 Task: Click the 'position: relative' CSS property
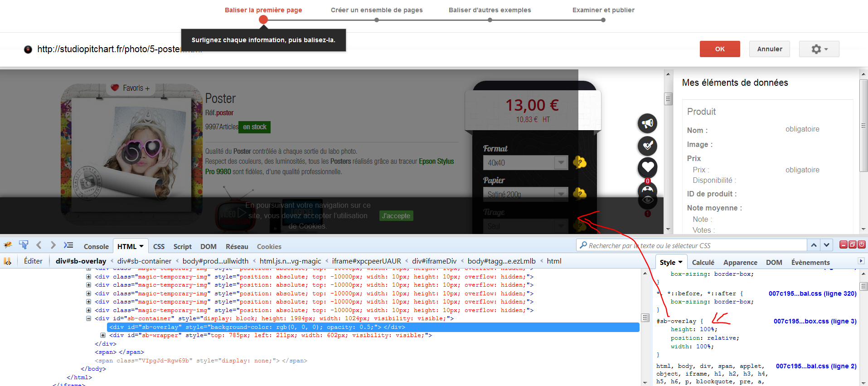coord(705,338)
